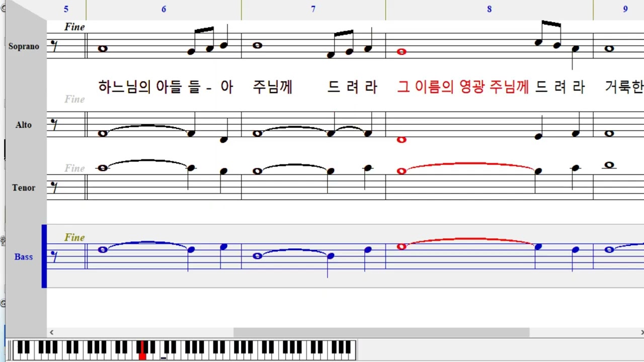Jump to measure number 6
644x362 pixels.
164,9
